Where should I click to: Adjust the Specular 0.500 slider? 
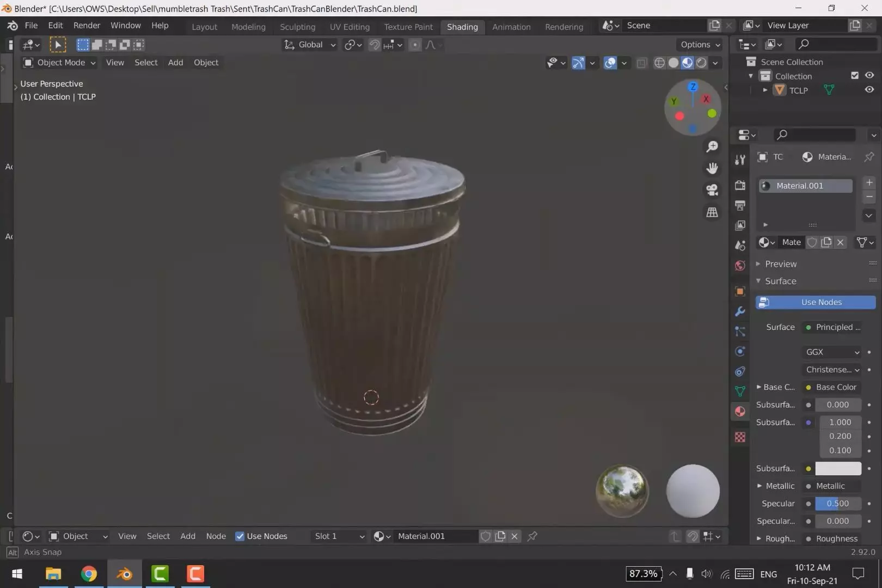coord(838,504)
